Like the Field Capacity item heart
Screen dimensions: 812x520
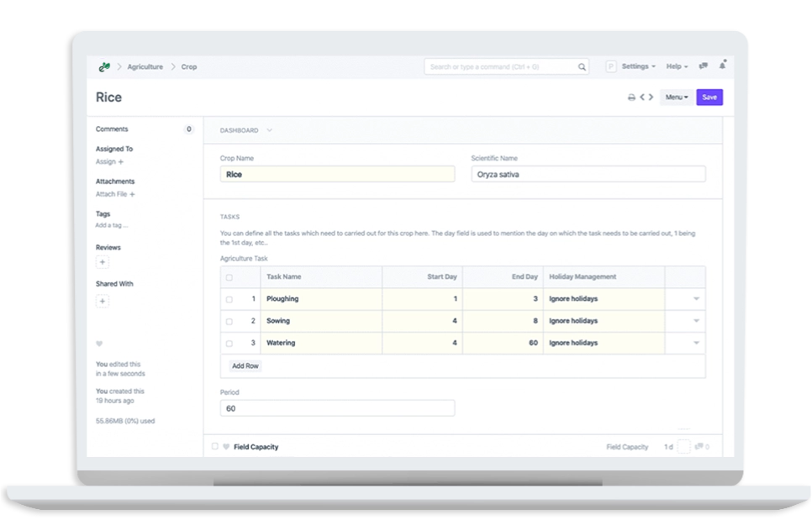point(226,447)
